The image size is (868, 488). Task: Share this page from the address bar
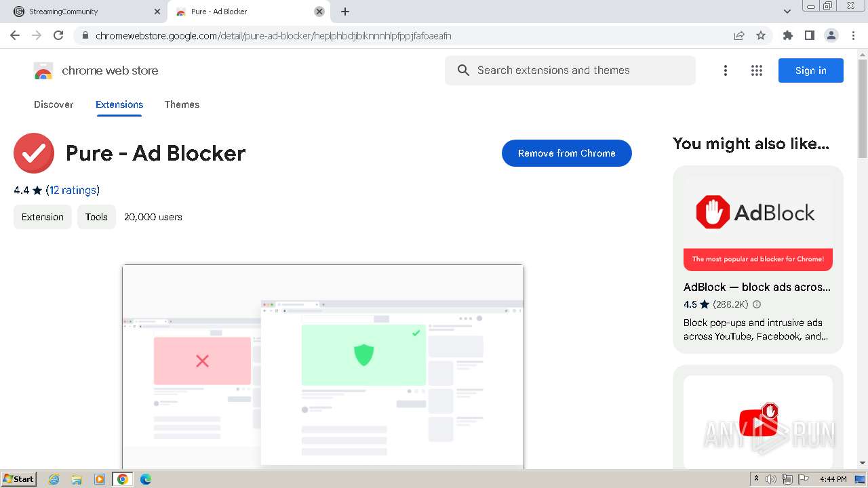[x=739, y=35]
